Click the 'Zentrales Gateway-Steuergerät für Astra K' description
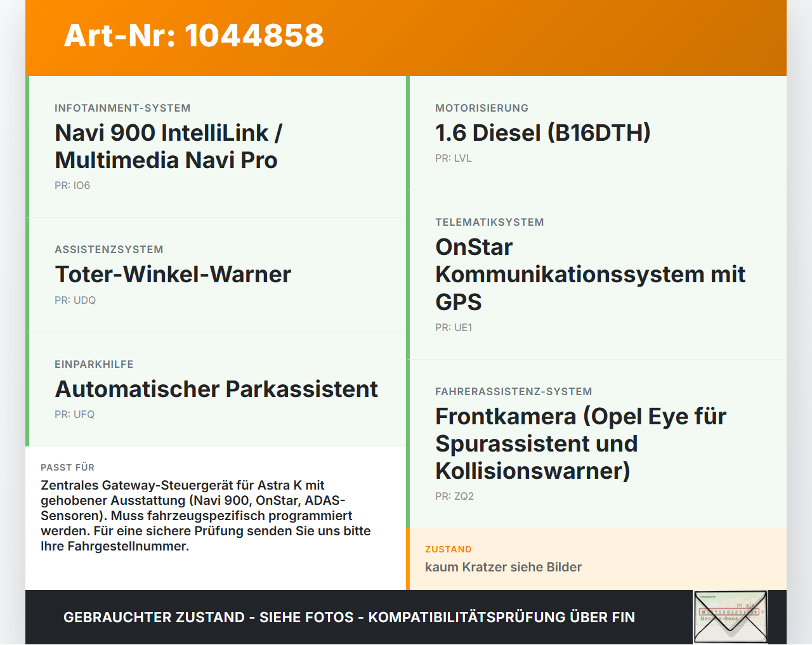The width and height of the screenshot is (812, 645). (206, 516)
